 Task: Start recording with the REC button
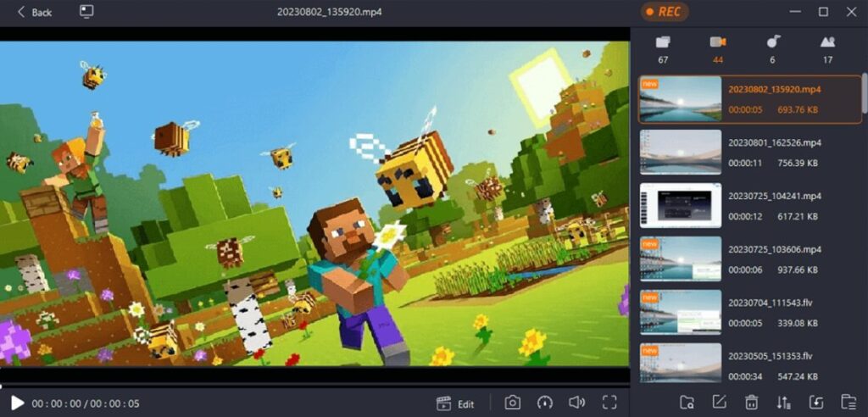click(665, 12)
